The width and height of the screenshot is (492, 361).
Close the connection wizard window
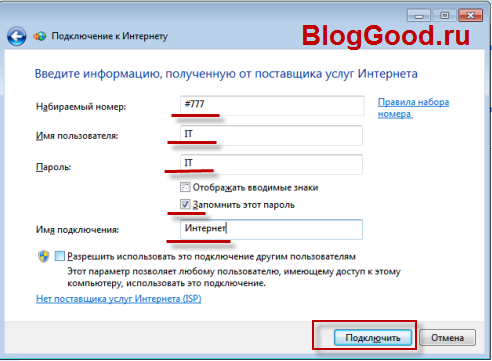click(x=470, y=16)
